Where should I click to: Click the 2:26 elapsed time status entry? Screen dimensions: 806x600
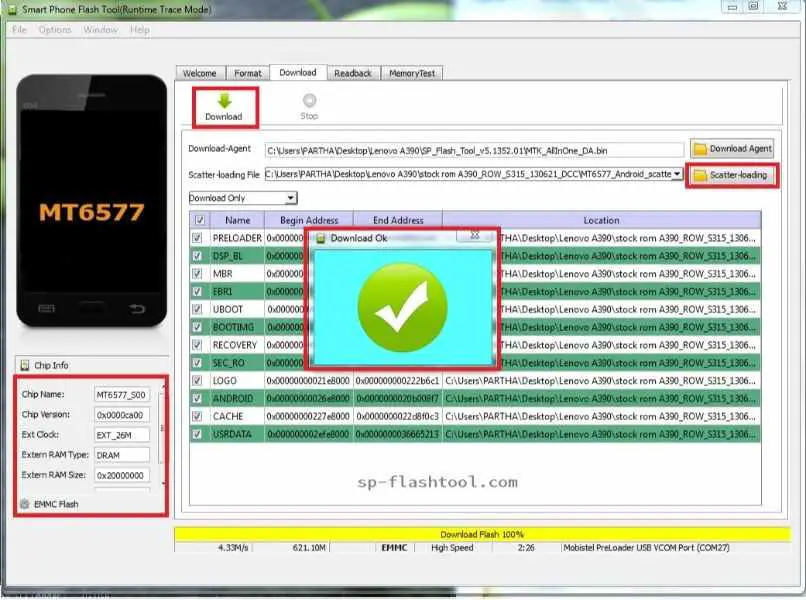pyautogui.click(x=526, y=548)
